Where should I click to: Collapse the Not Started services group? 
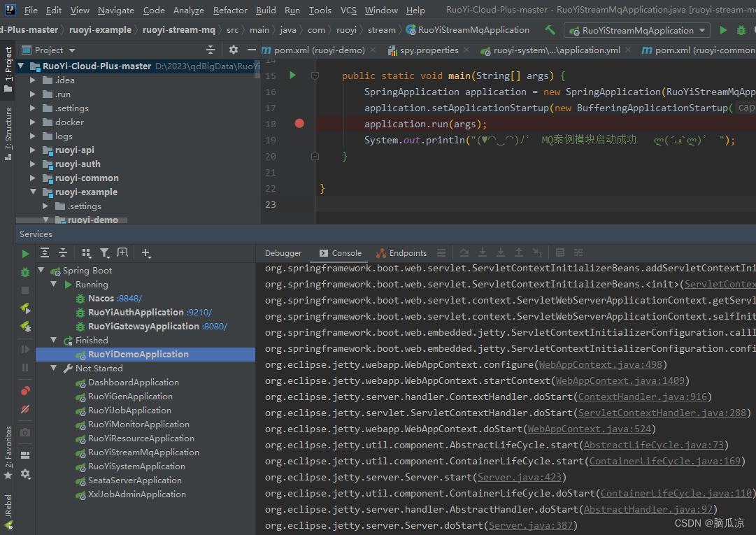(54, 369)
